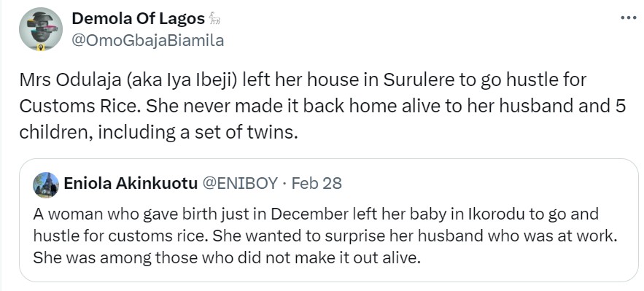Open the Eniola Akinkuotu name in quoted tweet

(131, 184)
